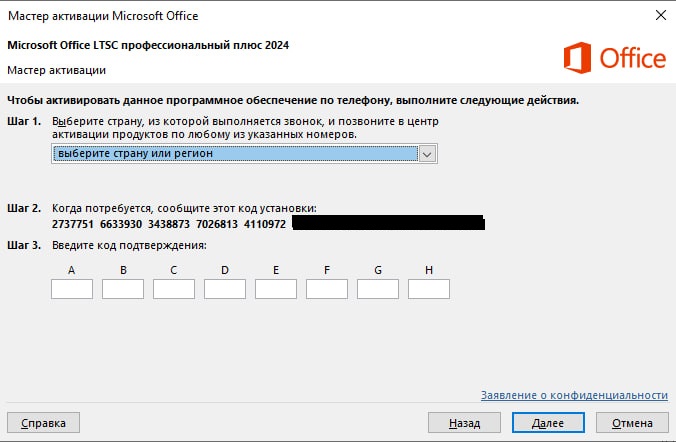Close the Office activation wizard window
This screenshot has height=442, width=676.
pos(660,15)
